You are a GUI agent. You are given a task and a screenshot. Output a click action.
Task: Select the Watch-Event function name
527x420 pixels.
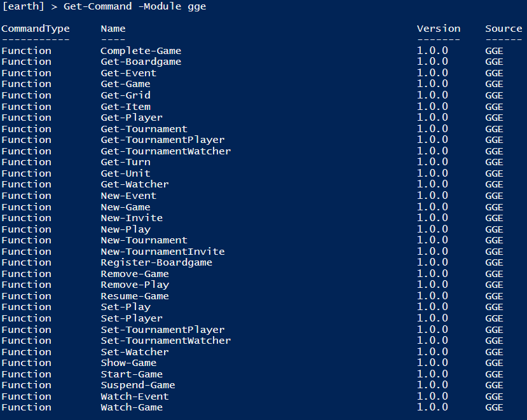coord(135,396)
